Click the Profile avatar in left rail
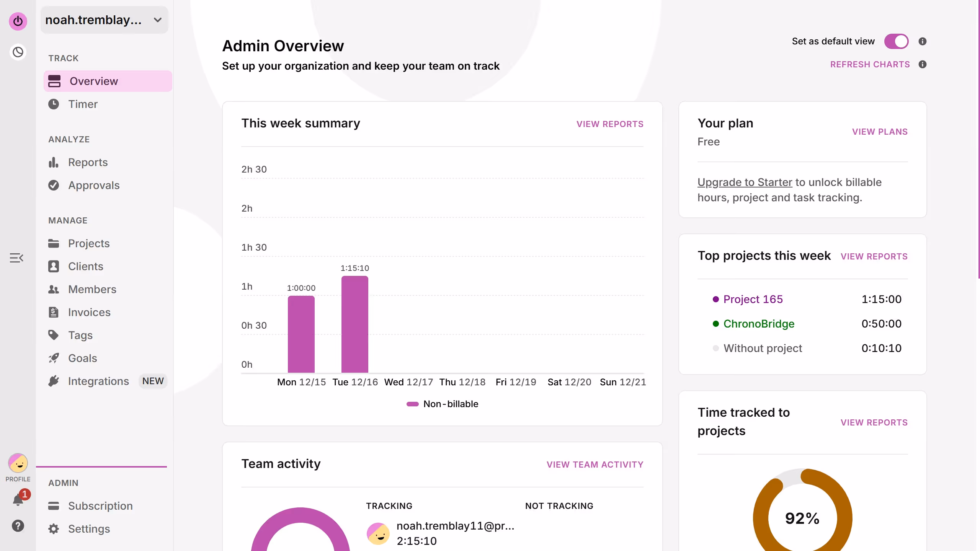Screen dimensions: 980x551 [18, 463]
